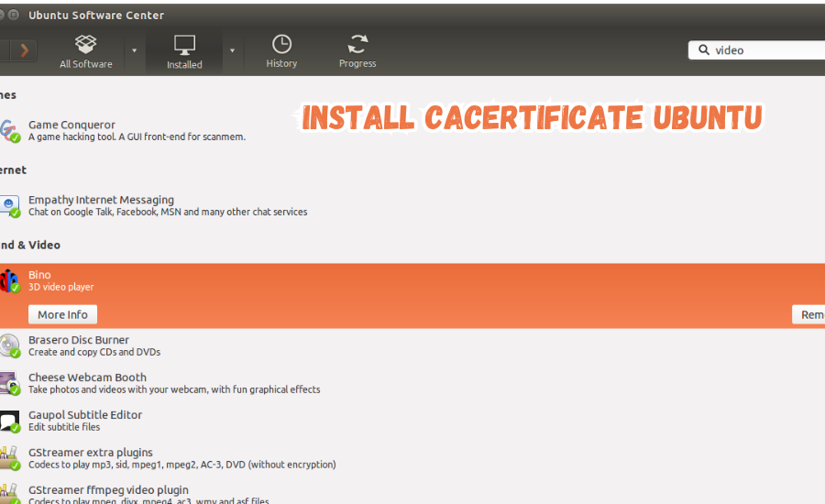Open the Progress view
Image resolution: width=825 pixels, height=504 pixels.
[357, 51]
